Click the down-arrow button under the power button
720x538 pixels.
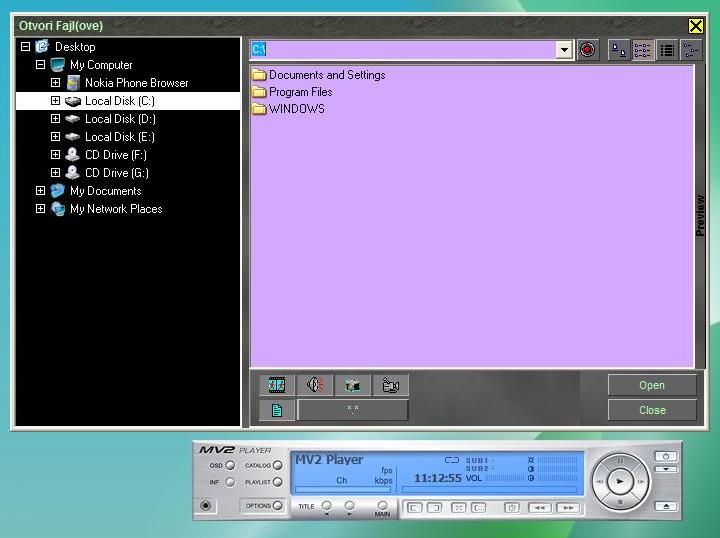[666, 469]
